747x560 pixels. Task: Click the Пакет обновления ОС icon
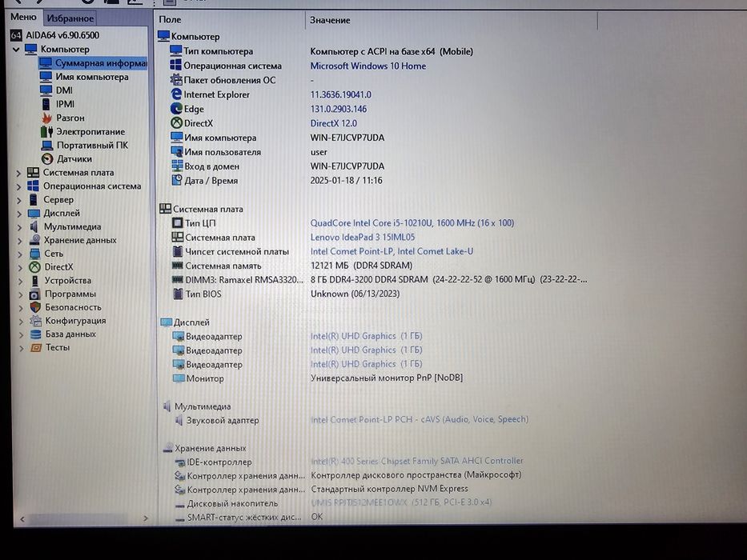coord(176,79)
